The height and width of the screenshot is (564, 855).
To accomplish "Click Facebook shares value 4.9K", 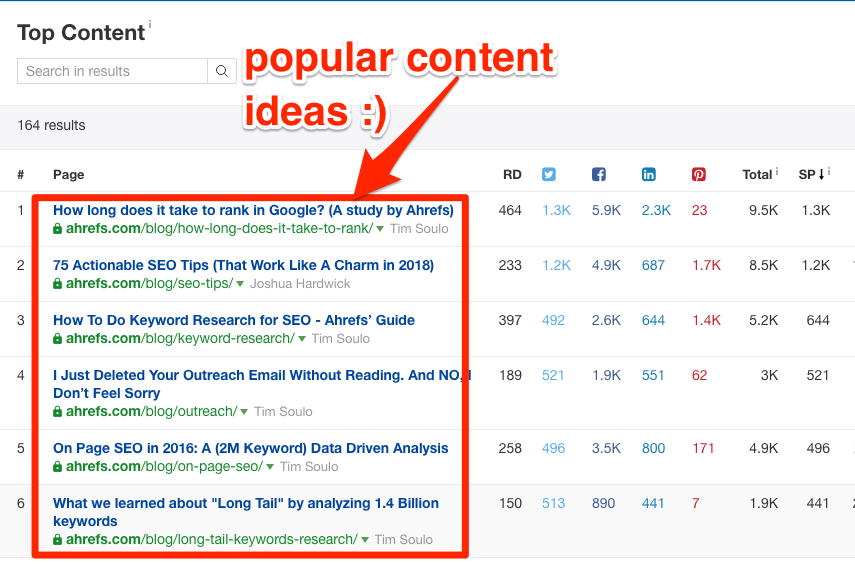I will [x=606, y=266].
